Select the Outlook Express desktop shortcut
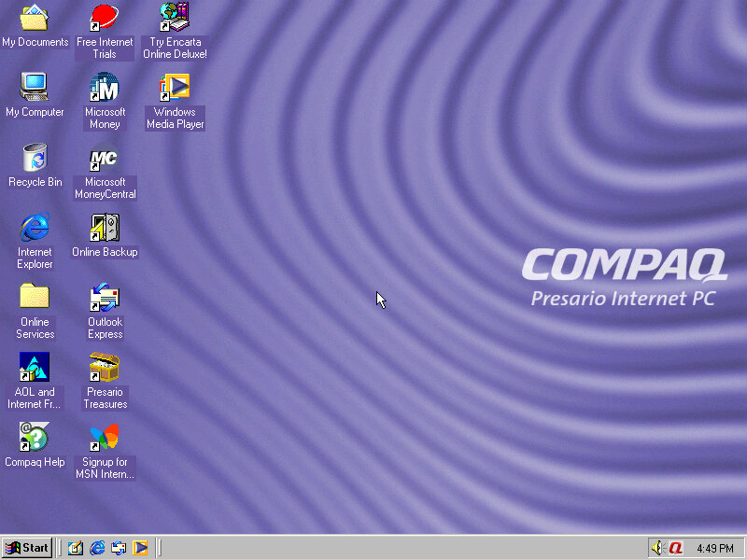The image size is (747, 560). pos(105,298)
